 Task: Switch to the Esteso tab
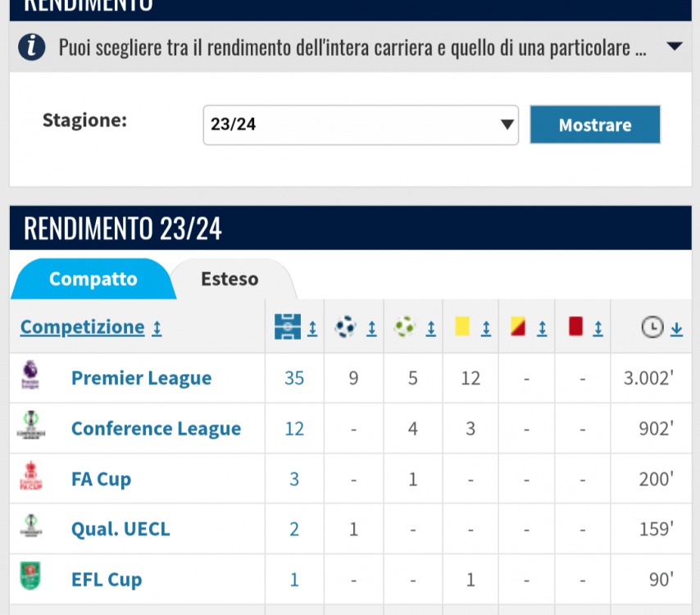click(230, 279)
